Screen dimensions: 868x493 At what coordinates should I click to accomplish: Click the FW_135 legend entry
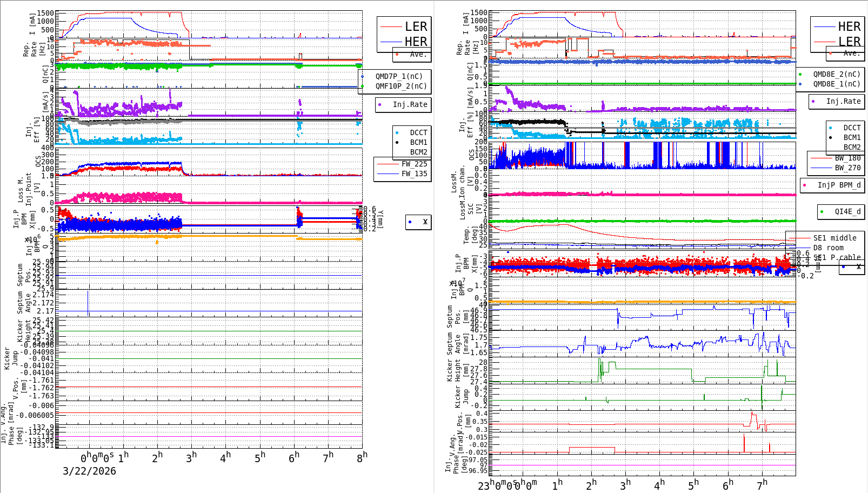pos(414,174)
